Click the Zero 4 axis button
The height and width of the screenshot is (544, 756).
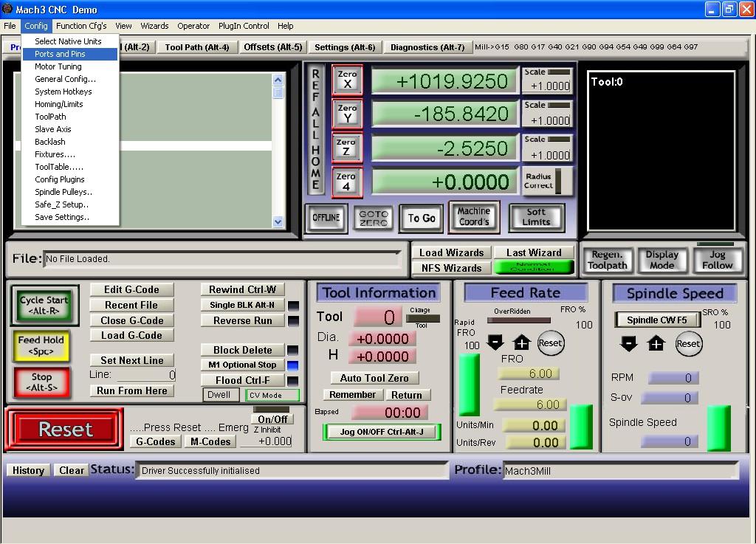click(x=347, y=182)
